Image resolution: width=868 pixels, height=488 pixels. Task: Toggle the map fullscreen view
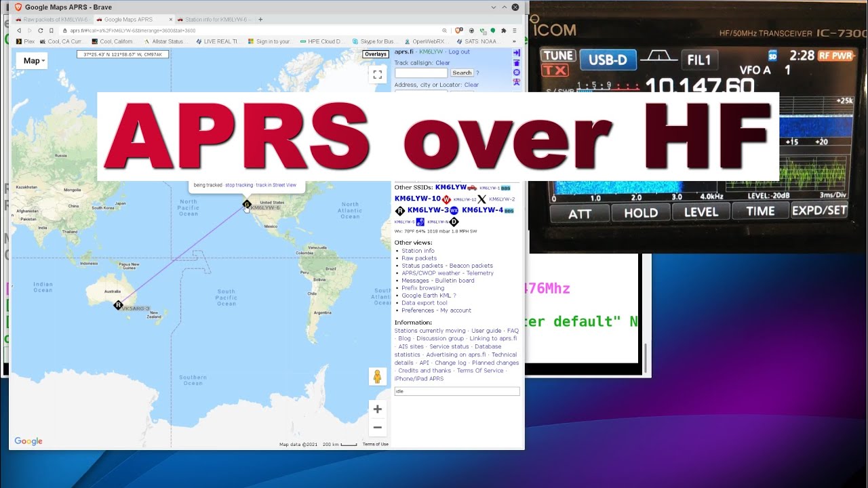[x=378, y=75]
